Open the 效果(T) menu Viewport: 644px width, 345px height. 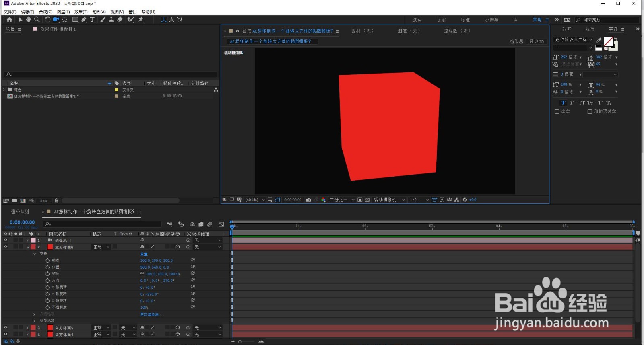tap(81, 12)
